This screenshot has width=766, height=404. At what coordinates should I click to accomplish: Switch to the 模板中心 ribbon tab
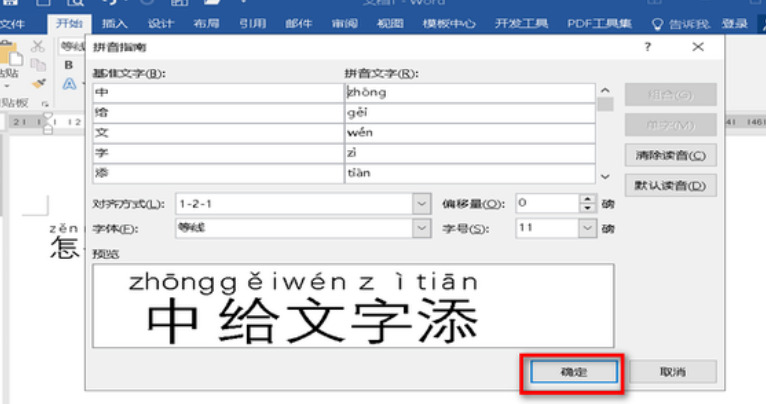click(448, 24)
